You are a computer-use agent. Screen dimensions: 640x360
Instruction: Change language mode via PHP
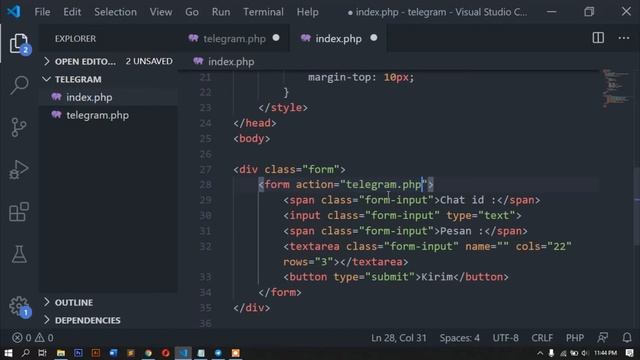click(x=575, y=338)
